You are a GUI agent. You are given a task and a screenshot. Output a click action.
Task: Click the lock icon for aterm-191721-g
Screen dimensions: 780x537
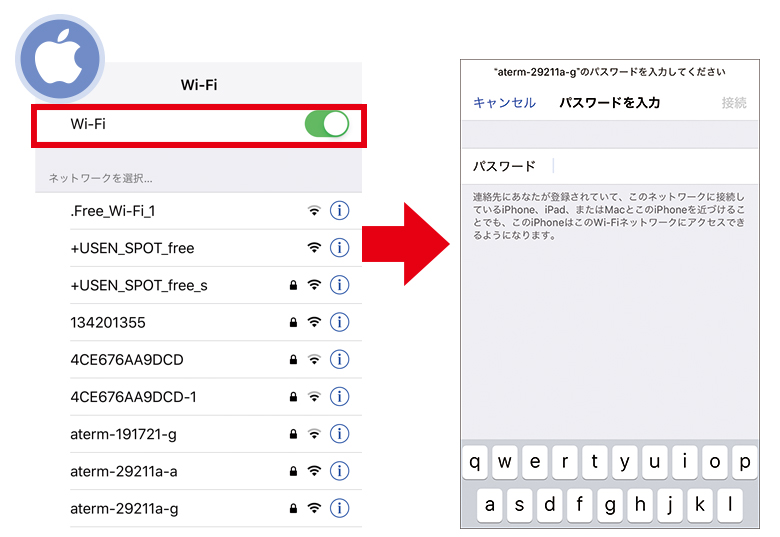[293, 434]
